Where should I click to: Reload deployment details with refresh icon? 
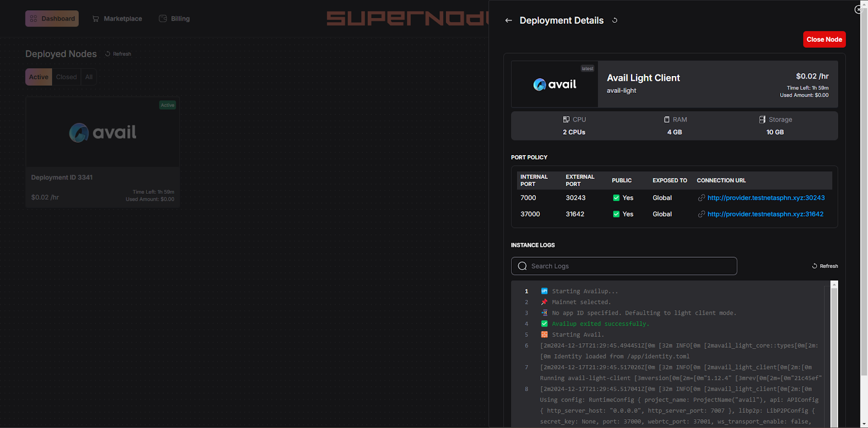tap(615, 21)
